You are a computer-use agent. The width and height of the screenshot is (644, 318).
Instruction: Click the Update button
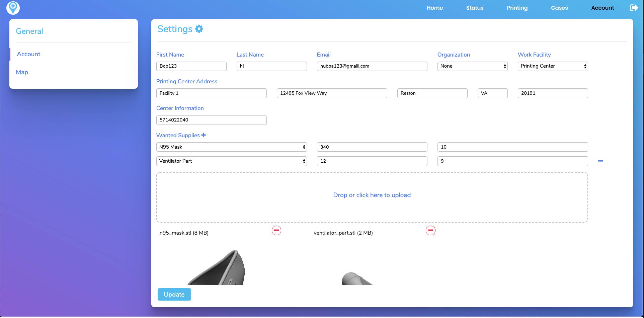coord(174,294)
